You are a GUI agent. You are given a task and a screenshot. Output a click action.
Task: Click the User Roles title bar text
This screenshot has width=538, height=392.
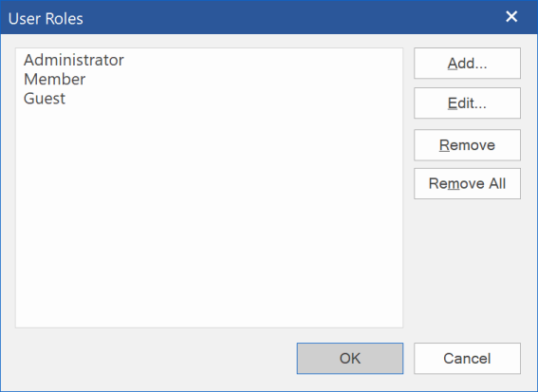point(46,19)
